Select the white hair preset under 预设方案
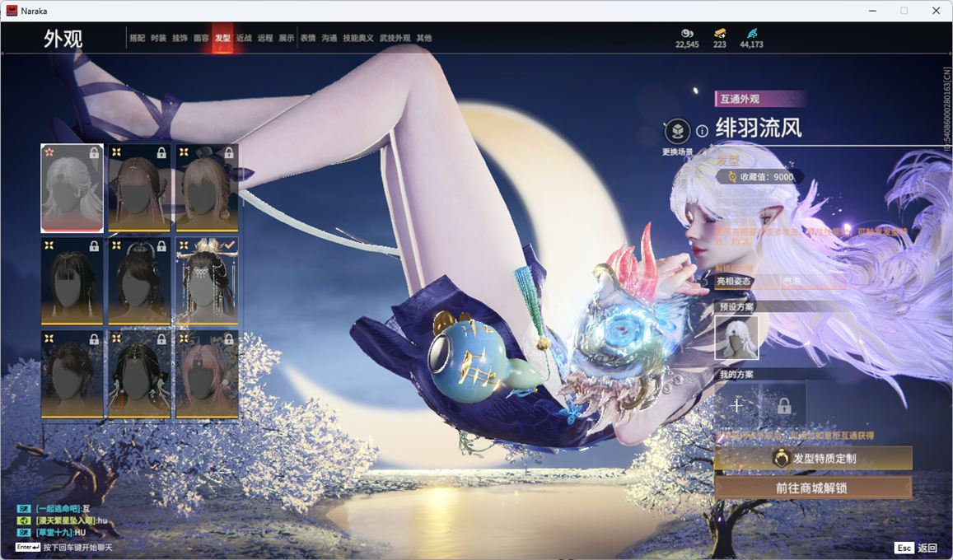Image resolution: width=953 pixels, height=560 pixels. [736, 338]
